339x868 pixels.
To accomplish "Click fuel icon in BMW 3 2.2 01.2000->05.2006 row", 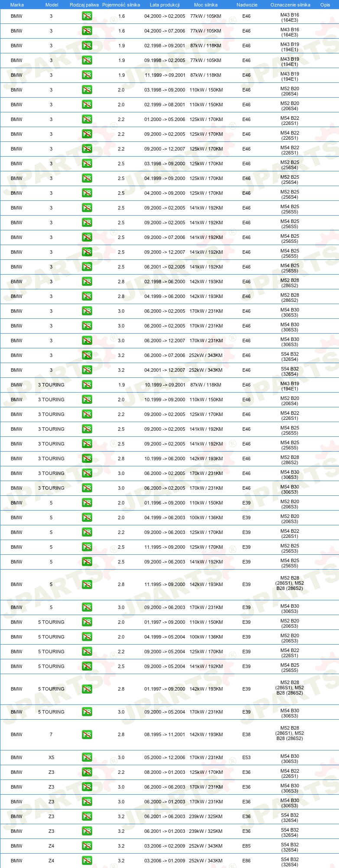I will [87, 119].
